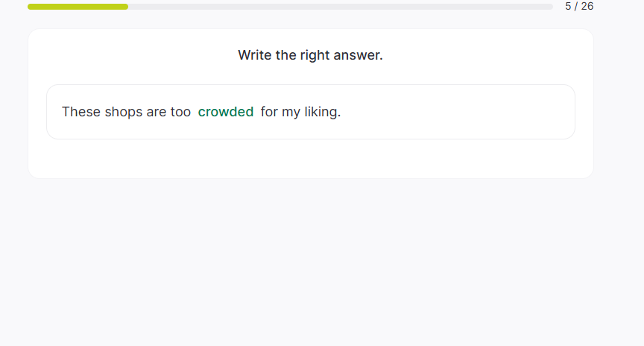Image resolution: width=644 pixels, height=346 pixels.
Task: Click the word "liking." ending the sentence
Action: click(x=322, y=112)
